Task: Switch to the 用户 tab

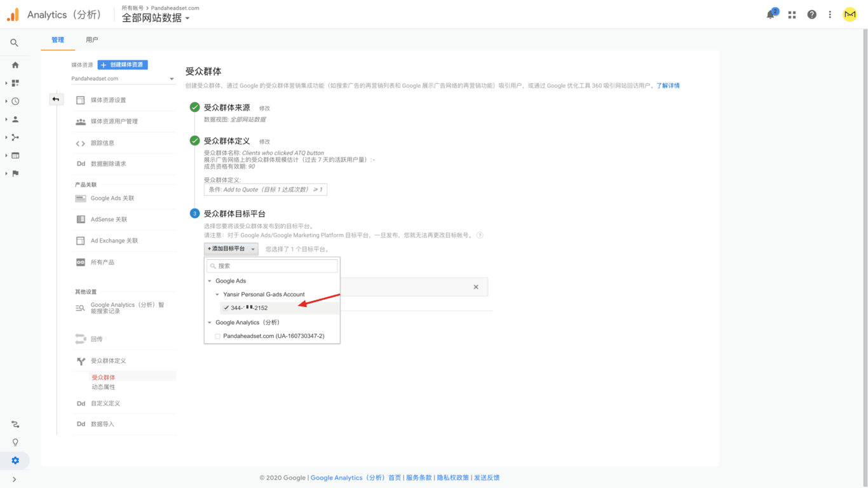Action: pyautogui.click(x=92, y=40)
